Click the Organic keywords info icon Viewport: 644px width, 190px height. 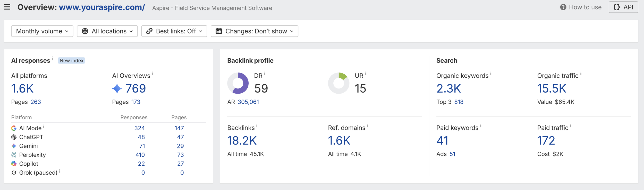point(491,74)
